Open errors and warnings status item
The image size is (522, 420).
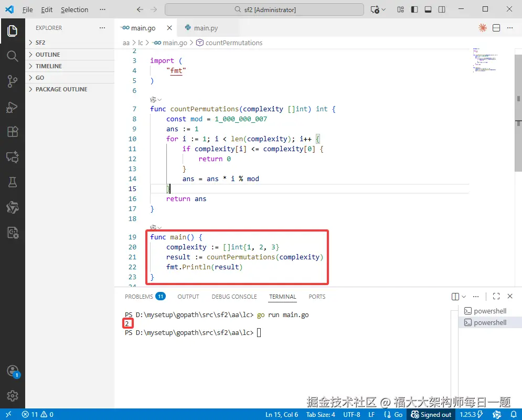(x=38, y=414)
